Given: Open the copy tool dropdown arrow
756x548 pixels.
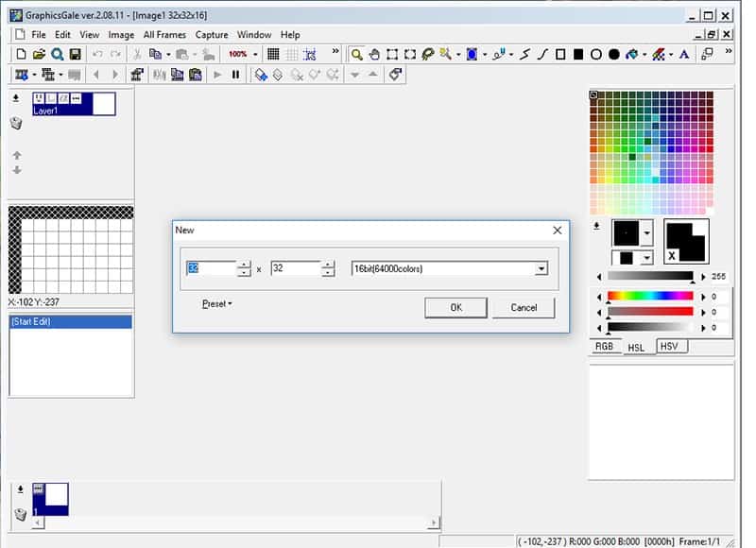Looking at the screenshot, I should pyautogui.click(x=169, y=55).
